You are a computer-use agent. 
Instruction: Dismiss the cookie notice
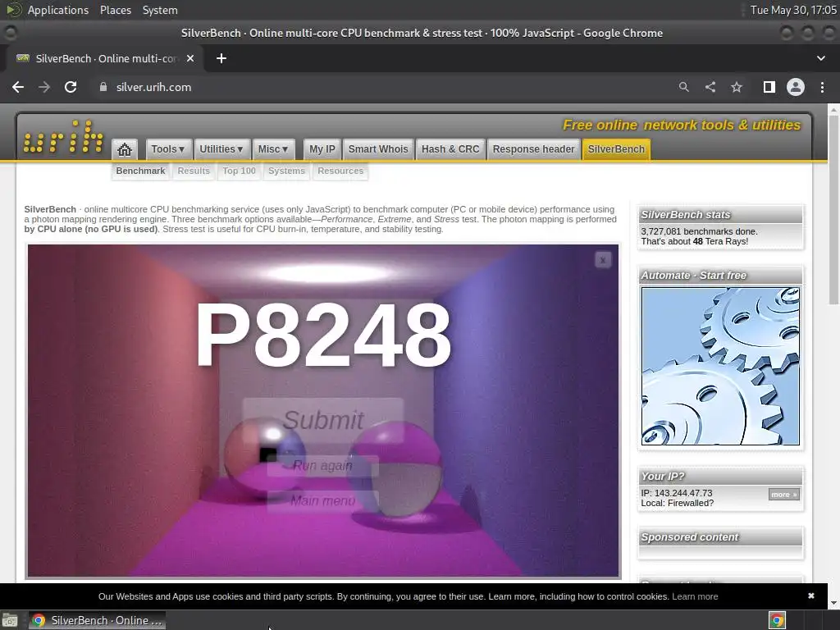[810, 596]
